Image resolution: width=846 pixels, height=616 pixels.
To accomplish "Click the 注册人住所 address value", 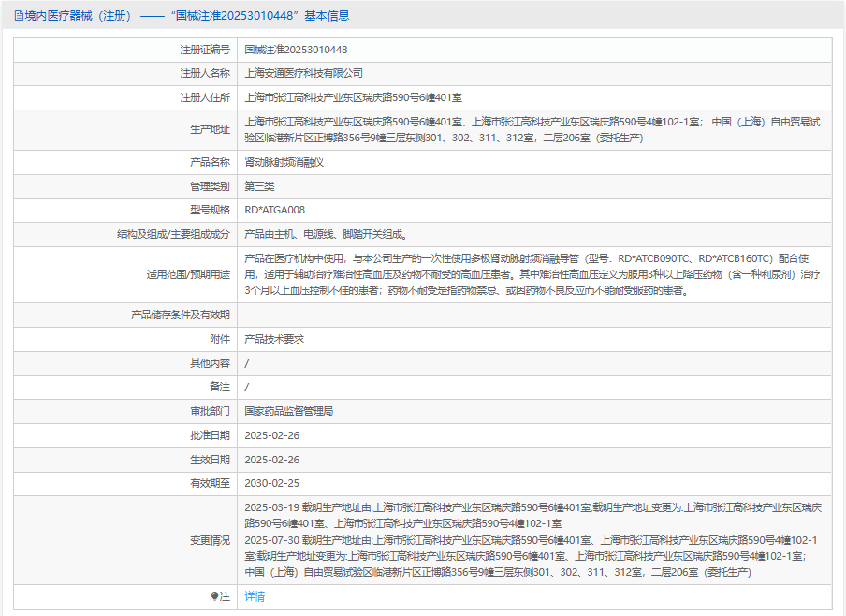I will (352, 97).
